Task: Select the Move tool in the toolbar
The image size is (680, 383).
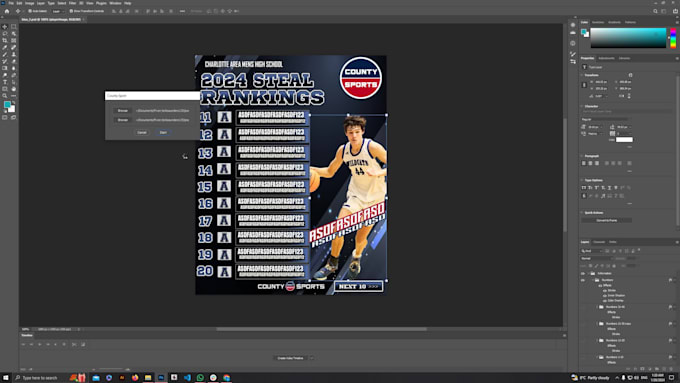Action: click(x=5, y=26)
